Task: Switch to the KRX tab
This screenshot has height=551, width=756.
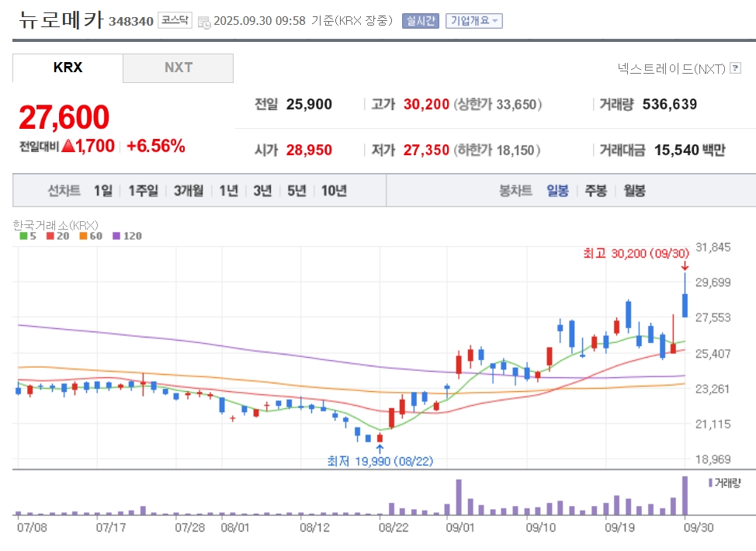Action: [68, 68]
